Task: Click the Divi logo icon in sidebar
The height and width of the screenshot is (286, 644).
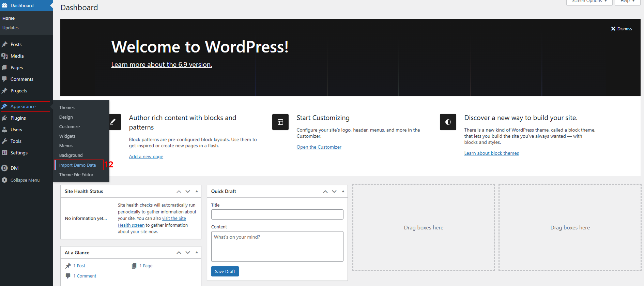Action: tap(4, 168)
